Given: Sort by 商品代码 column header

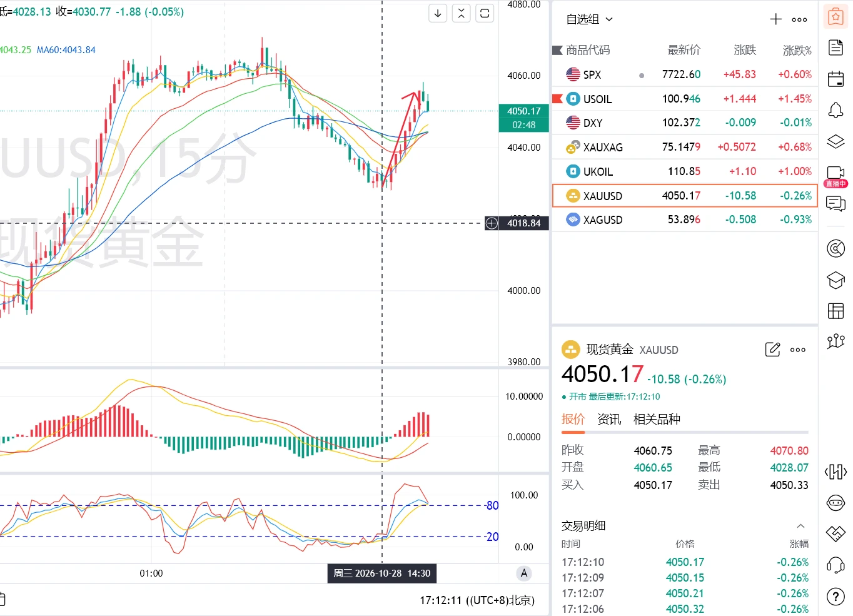Looking at the screenshot, I should [x=588, y=50].
